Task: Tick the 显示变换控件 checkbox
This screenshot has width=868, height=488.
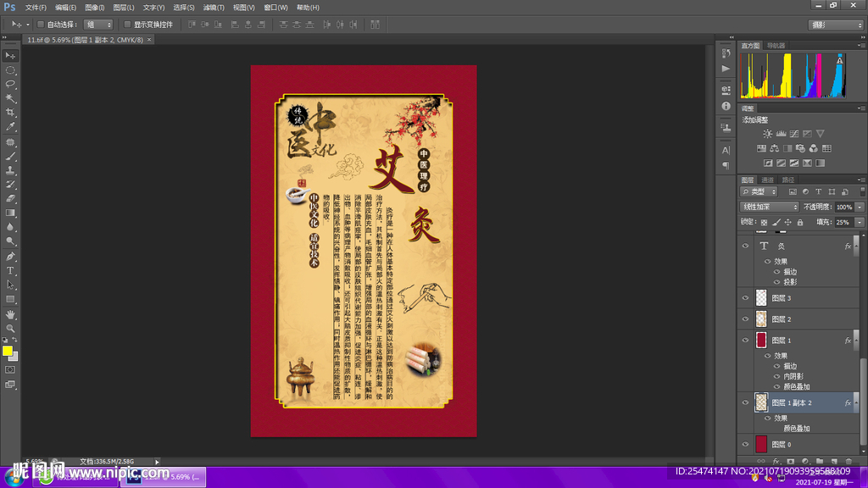Action: click(x=127, y=25)
